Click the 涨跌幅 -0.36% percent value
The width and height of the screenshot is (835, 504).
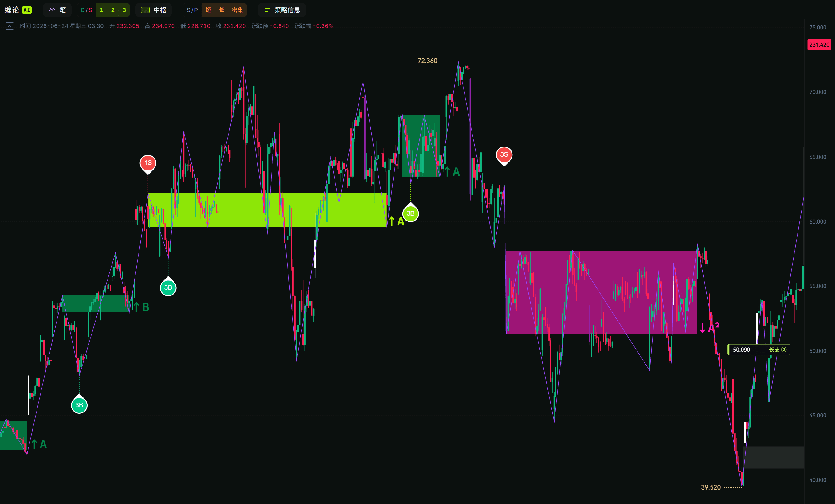coord(314,26)
